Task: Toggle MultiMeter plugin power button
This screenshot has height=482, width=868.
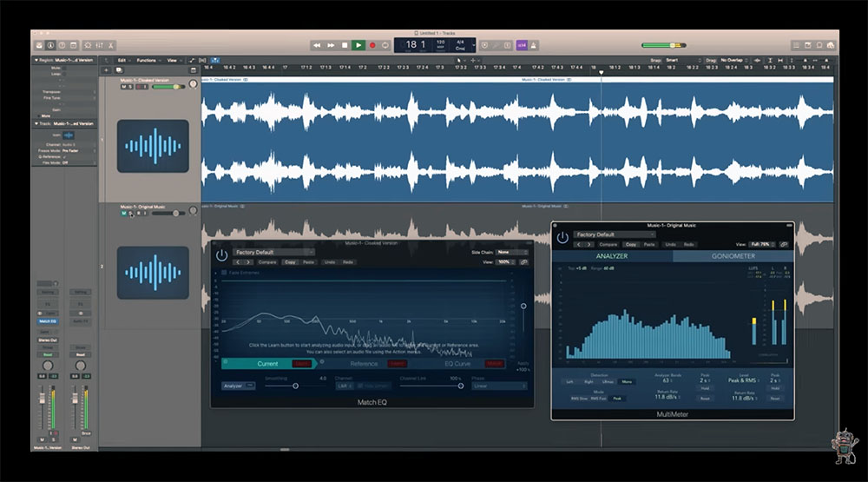Action: (x=562, y=238)
